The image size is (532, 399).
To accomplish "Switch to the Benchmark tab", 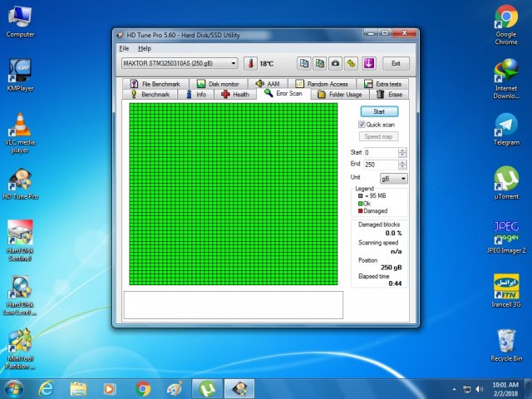I will 150,95.
